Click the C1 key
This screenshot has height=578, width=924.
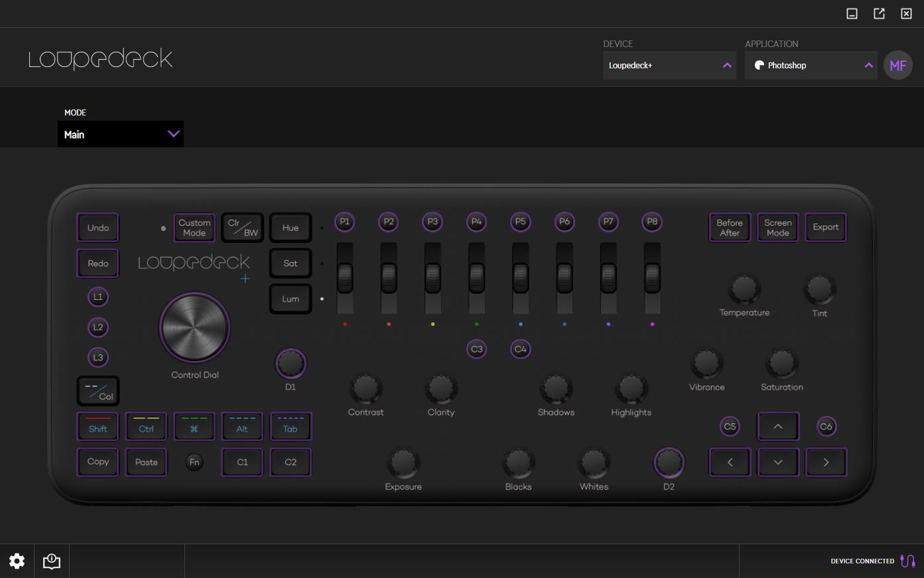pos(242,462)
